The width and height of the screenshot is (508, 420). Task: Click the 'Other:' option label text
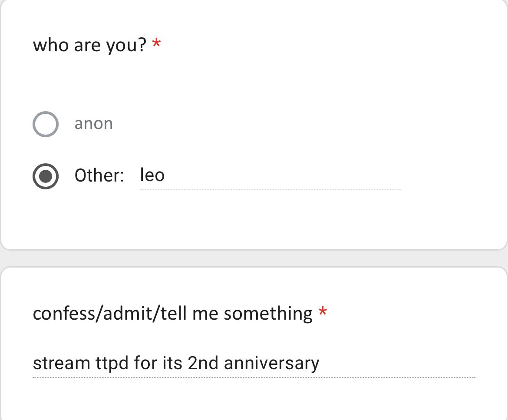coord(99,175)
